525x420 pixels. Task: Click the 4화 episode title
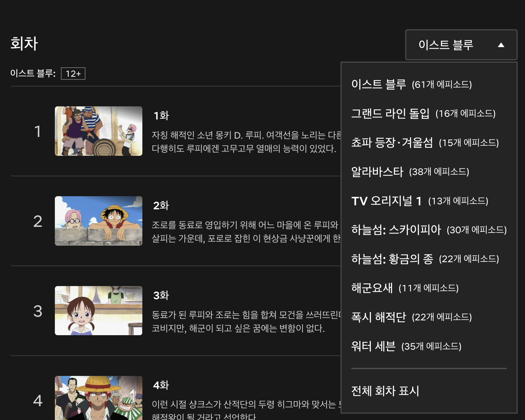point(161,385)
